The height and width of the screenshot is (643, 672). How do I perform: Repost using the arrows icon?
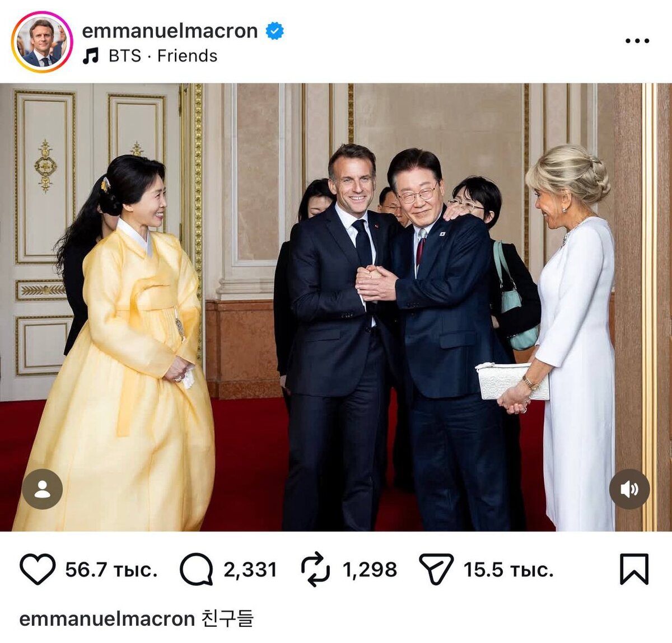(x=316, y=569)
